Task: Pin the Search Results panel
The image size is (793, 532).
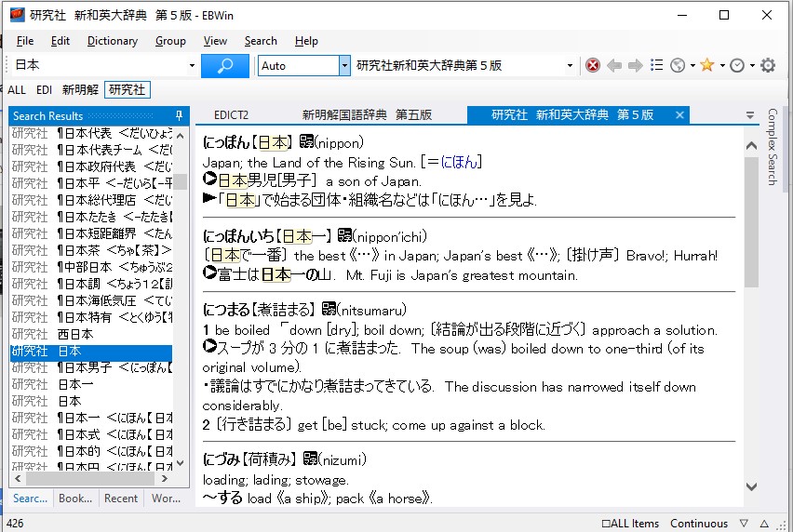Action: 179,115
